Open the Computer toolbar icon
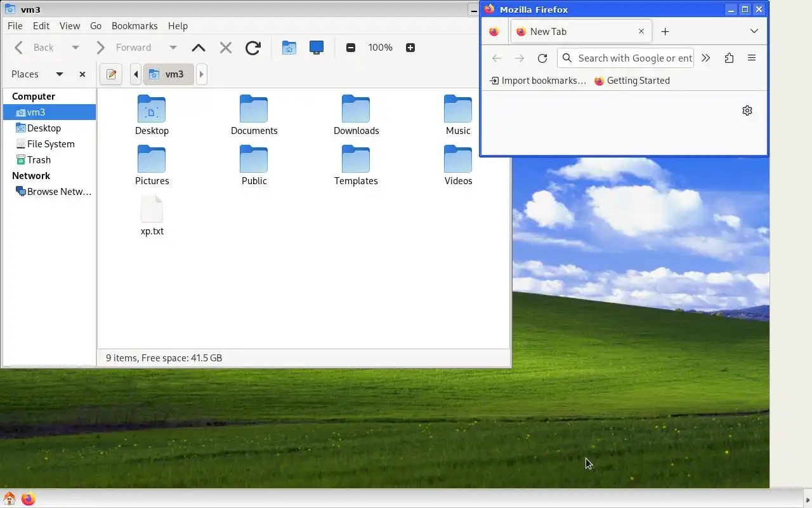812x508 pixels. pos(317,48)
